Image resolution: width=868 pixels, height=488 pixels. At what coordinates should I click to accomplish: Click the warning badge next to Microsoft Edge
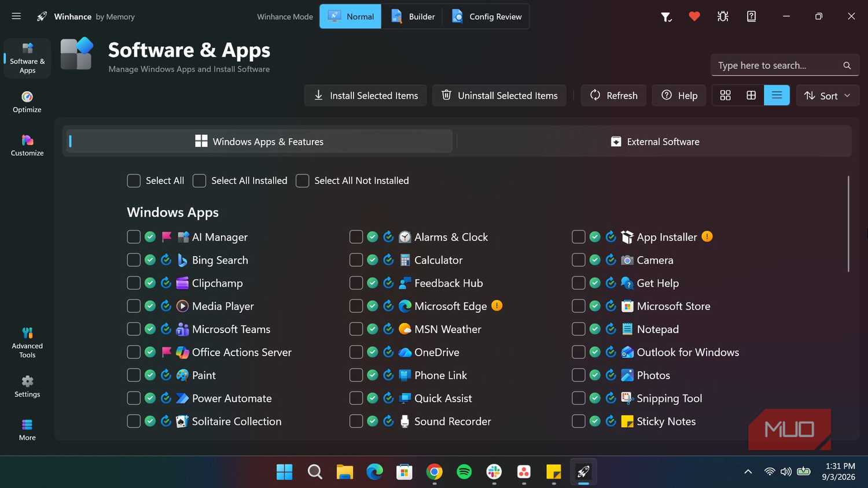[497, 305]
